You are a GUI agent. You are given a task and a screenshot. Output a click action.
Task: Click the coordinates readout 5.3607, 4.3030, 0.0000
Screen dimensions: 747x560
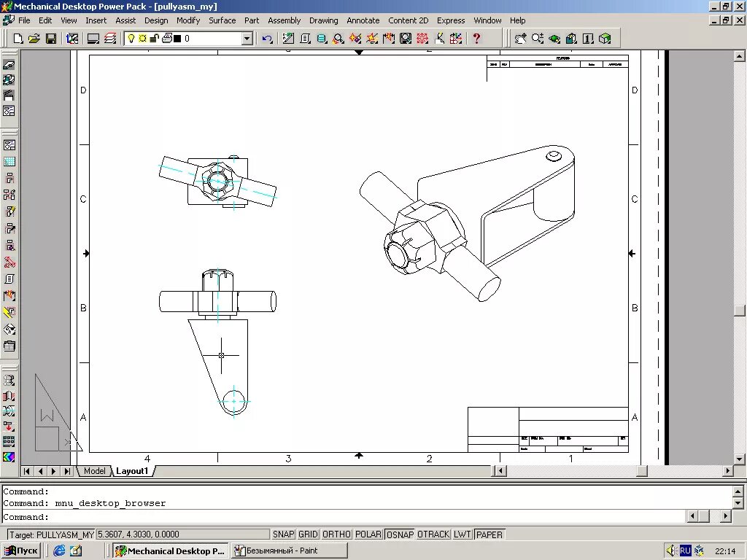pyautogui.click(x=183, y=534)
